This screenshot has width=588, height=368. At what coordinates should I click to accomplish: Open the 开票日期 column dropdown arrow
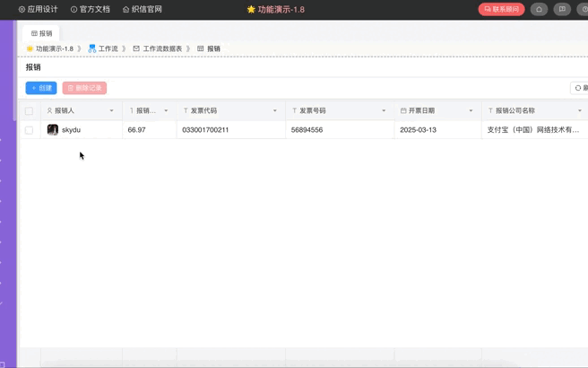pyautogui.click(x=471, y=110)
